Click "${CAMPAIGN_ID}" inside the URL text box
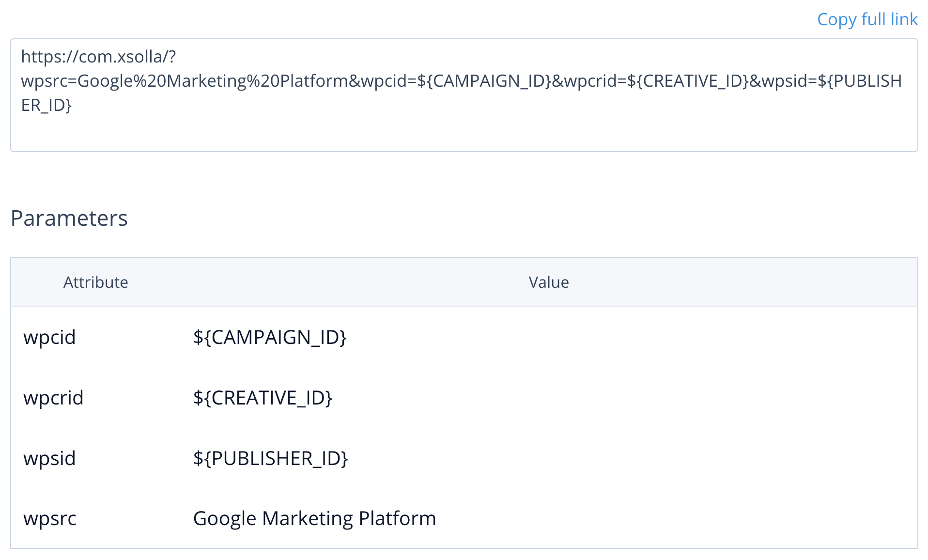This screenshot has height=560, width=928. pyautogui.click(x=484, y=81)
